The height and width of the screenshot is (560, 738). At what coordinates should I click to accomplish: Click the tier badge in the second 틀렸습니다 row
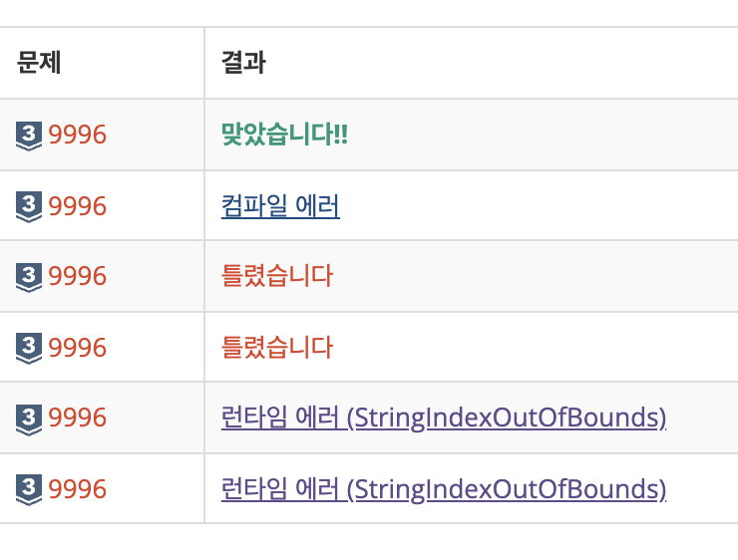(x=29, y=348)
